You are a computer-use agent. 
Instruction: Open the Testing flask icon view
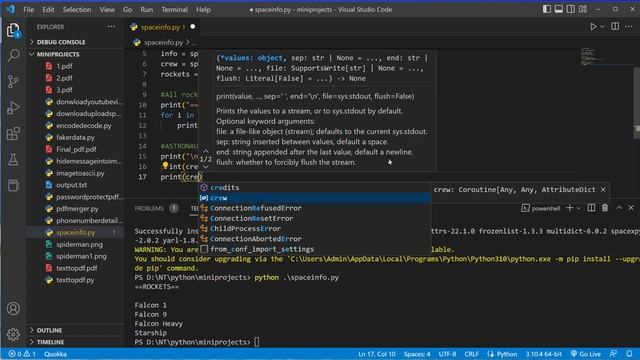coord(13,160)
